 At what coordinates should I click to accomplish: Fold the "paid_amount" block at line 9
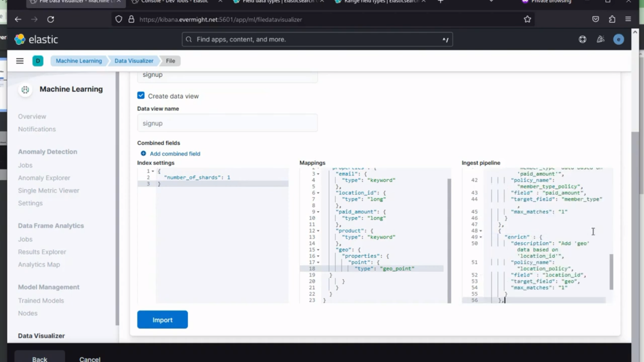click(x=318, y=212)
